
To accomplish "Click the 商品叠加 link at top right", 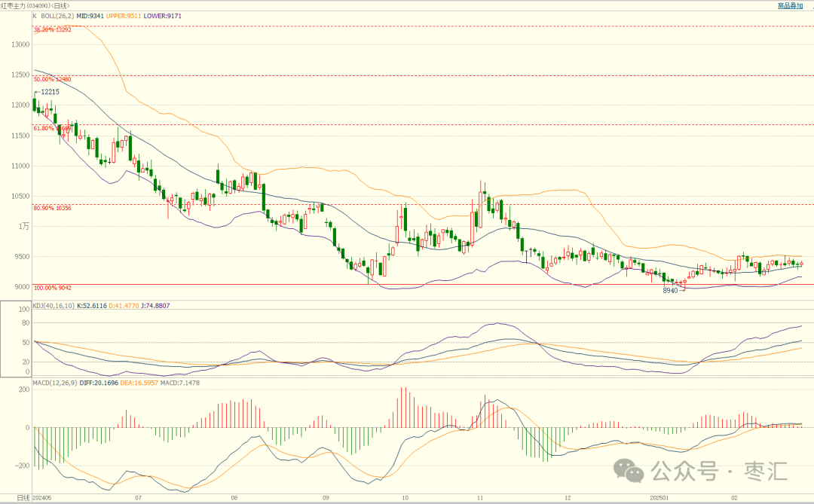I will point(790,5).
